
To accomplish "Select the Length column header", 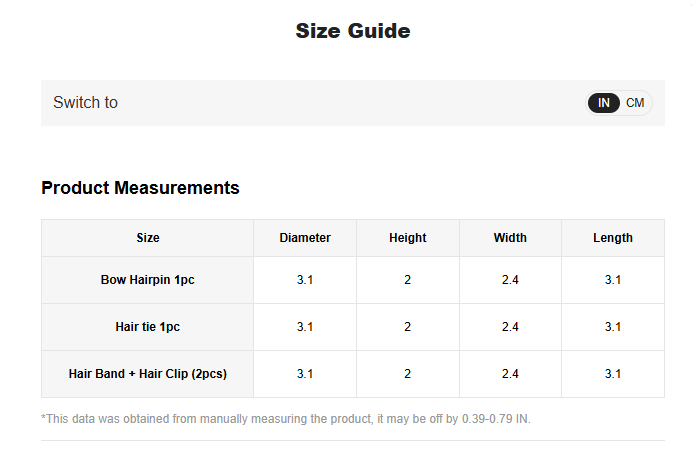I will pos(612,238).
